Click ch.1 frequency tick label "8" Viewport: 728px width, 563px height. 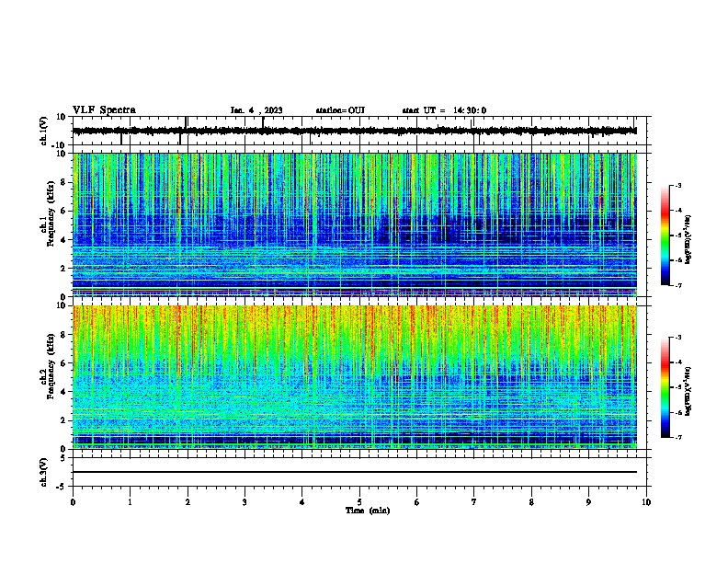point(63,182)
